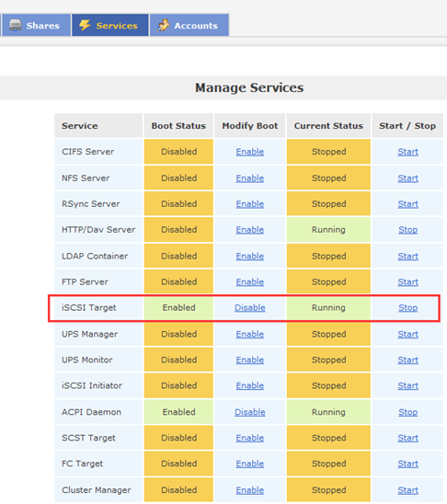Enable SCST Target at boot
Viewport: 447px width, 504px height.
[x=249, y=438]
